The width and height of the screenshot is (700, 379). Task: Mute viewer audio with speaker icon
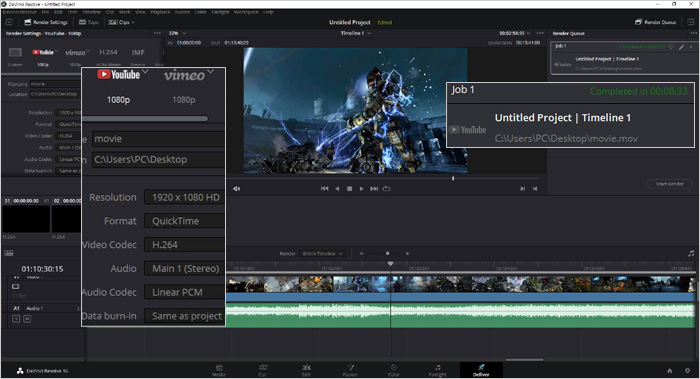click(237, 189)
